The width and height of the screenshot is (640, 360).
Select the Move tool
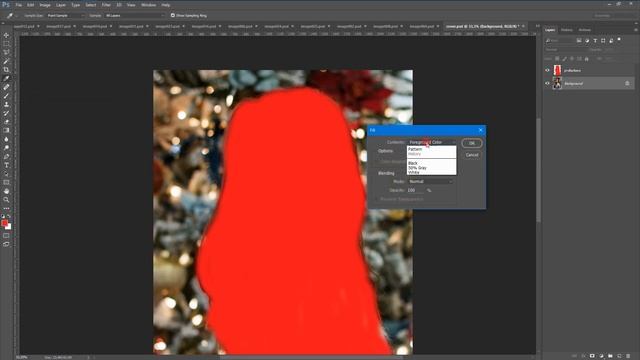click(6, 35)
